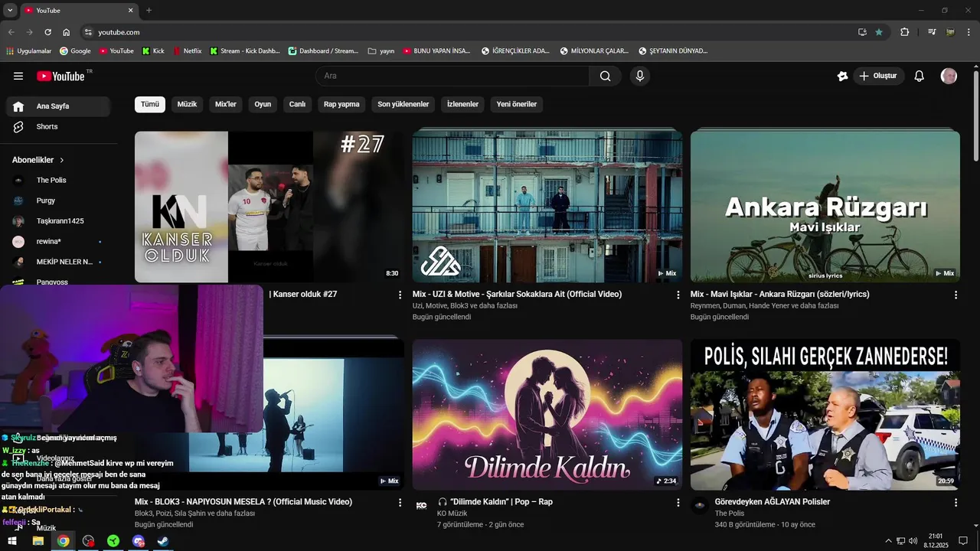Open the notifications bell
Viewport: 980px width, 551px height.
pos(920,76)
